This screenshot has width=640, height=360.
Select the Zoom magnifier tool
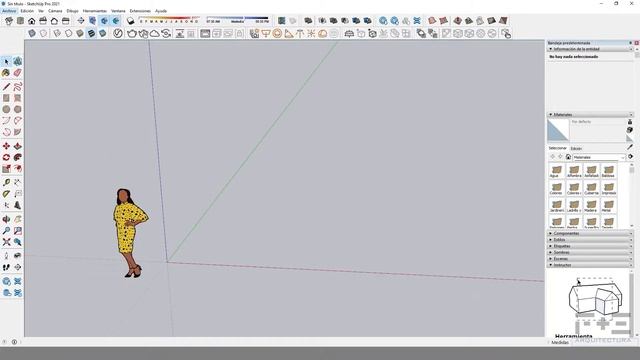pos(6,231)
